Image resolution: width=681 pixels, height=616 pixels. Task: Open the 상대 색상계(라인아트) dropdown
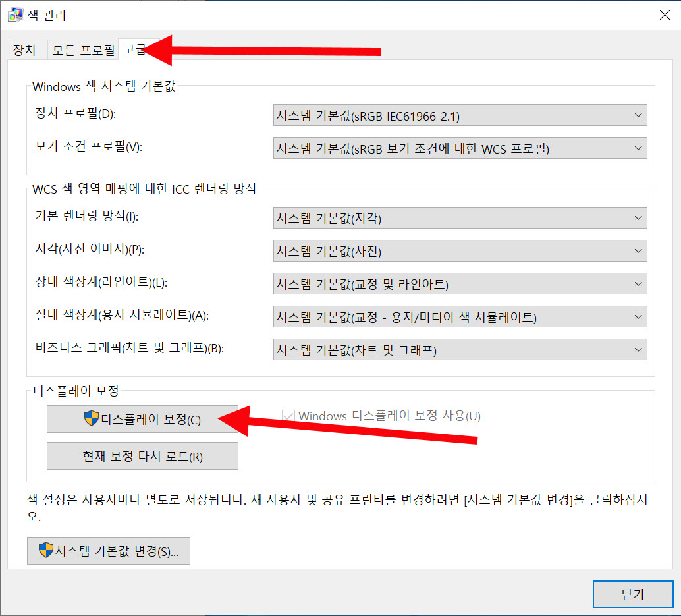460,284
